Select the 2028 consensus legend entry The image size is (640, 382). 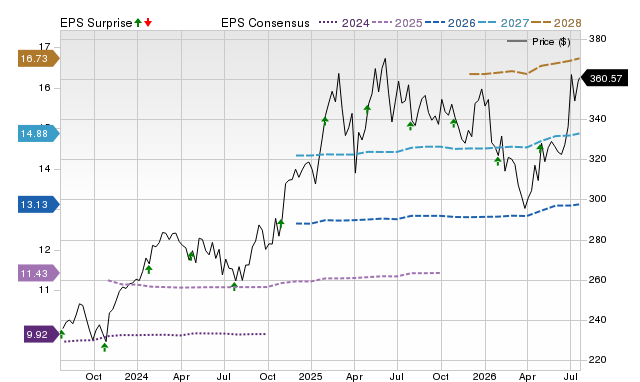click(x=556, y=23)
